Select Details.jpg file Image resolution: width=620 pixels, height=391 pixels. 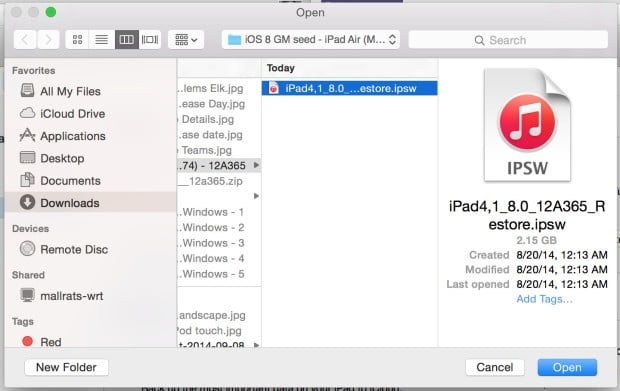[219, 119]
